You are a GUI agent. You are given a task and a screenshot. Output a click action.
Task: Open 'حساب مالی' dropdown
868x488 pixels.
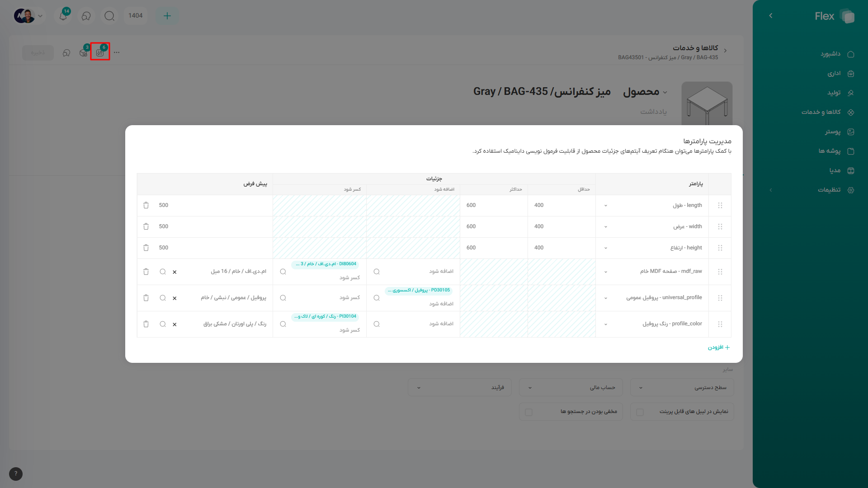(571, 388)
